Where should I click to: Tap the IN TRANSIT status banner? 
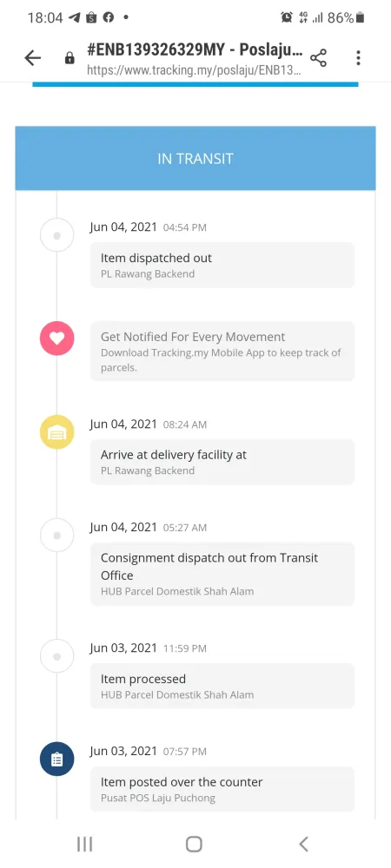(195, 158)
